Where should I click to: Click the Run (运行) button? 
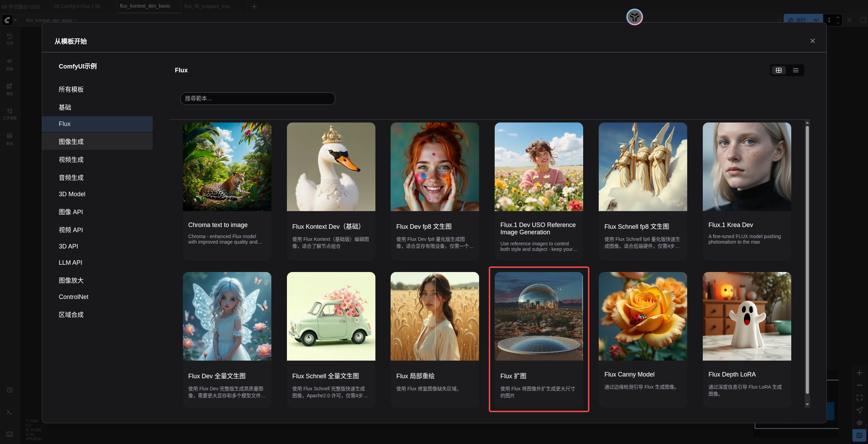click(x=797, y=20)
